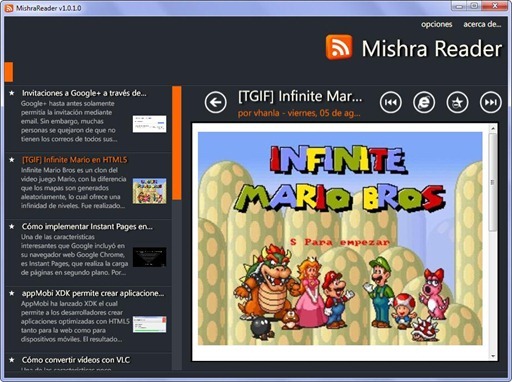
Task: Toggle star on [TGIF] Infinite Mario item
Action: point(12,160)
